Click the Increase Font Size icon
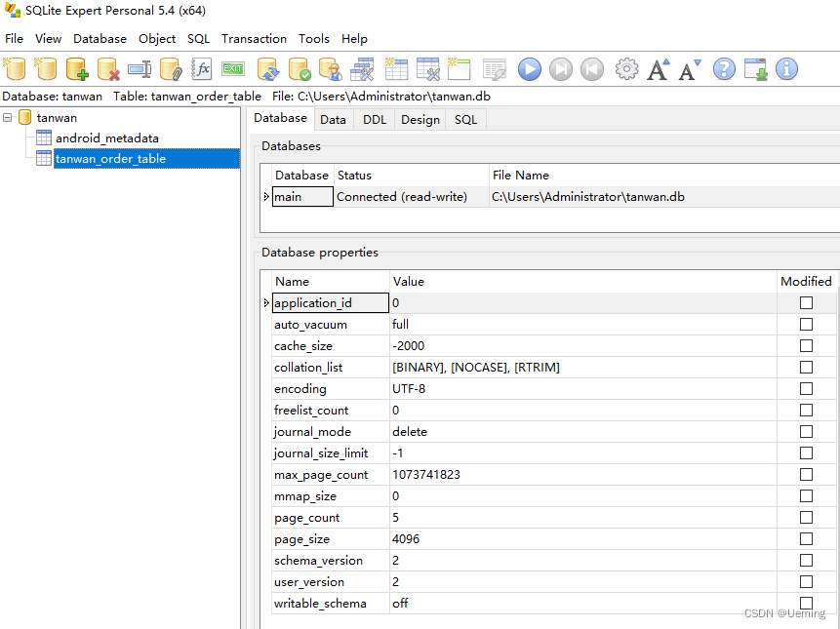 click(x=658, y=69)
